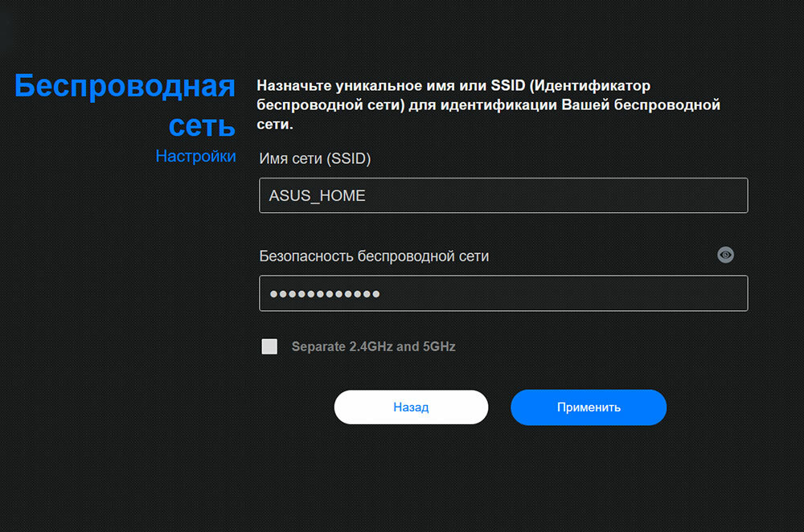Click the Применить button
Image resolution: width=804 pixels, height=532 pixels.
(589, 407)
